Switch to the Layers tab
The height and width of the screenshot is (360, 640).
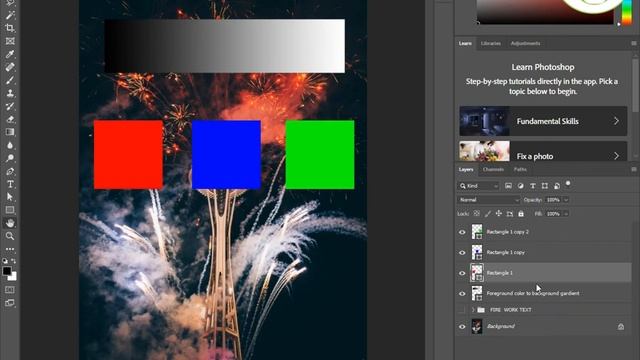(466, 169)
